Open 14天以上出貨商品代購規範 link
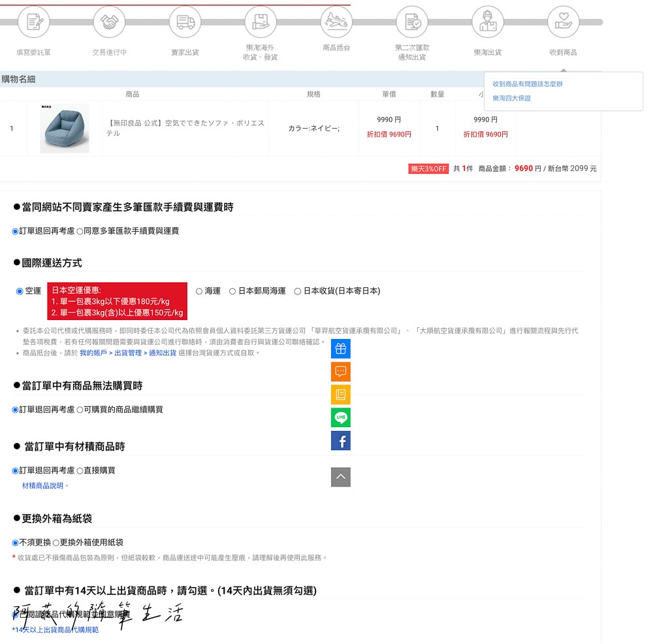The height and width of the screenshot is (644, 653). [x=56, y=630]
